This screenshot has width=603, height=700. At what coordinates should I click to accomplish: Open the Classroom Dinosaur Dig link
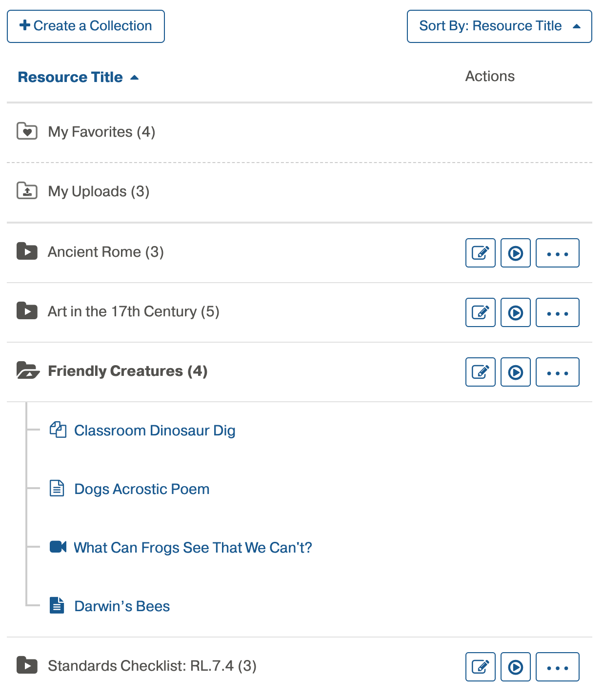[155, 431]
